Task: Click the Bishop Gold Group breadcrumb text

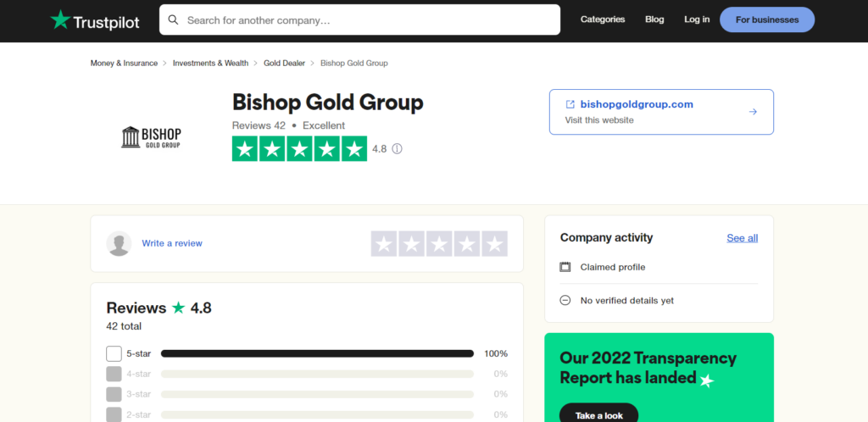Action: pyautogui.click(x=354, y=63)
